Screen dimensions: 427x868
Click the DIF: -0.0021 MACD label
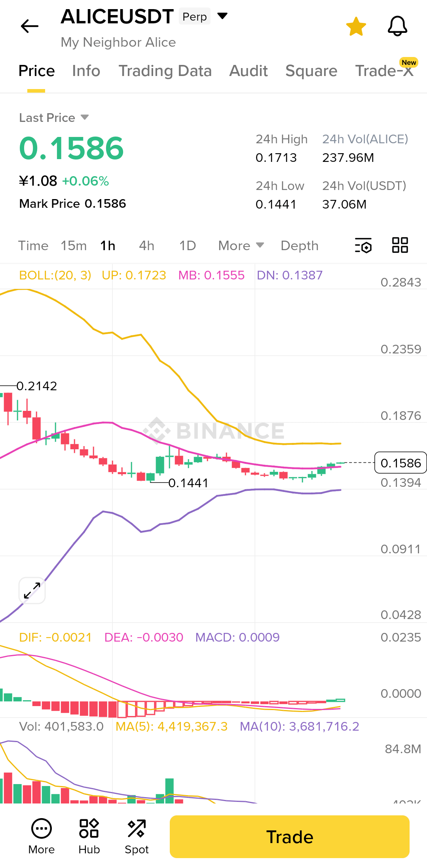click(55, 638)
